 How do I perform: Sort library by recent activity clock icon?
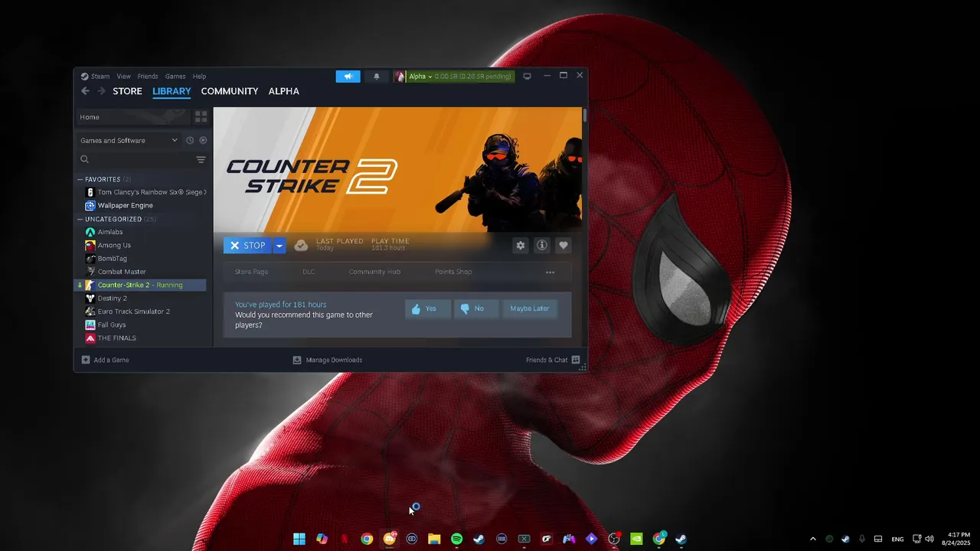click(190, 140)
